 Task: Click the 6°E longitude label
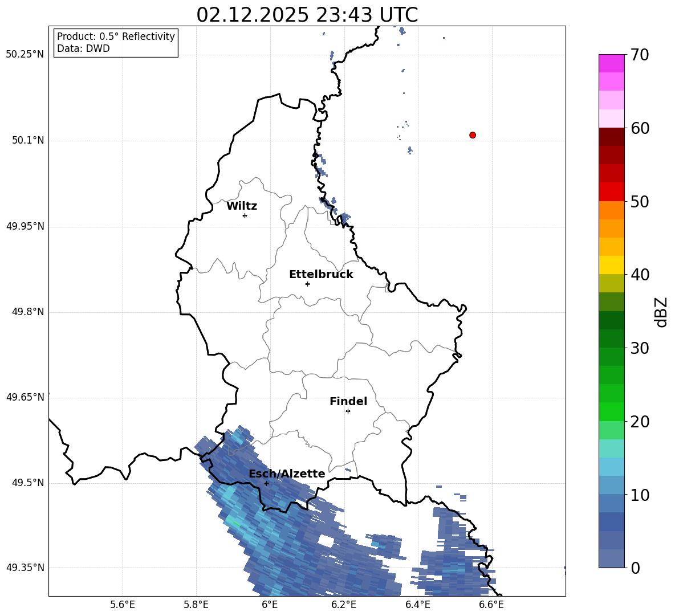coord(270,605)
